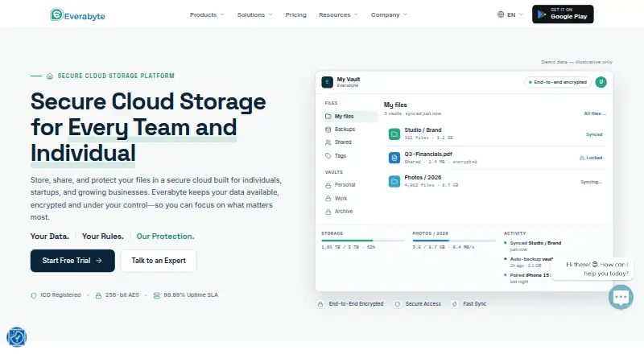The image size is (644, 354).
Task: Click the Locked status label
Action: tap(591, 158)
